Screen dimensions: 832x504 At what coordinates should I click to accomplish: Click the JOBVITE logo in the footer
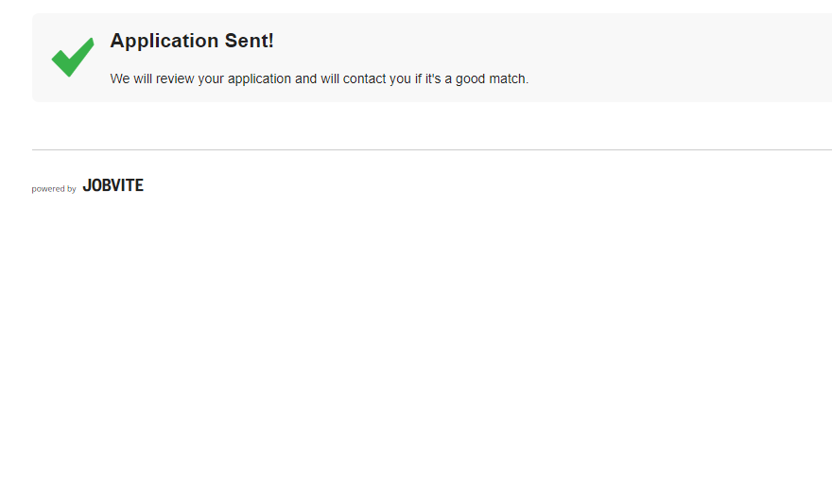(113, 185)
